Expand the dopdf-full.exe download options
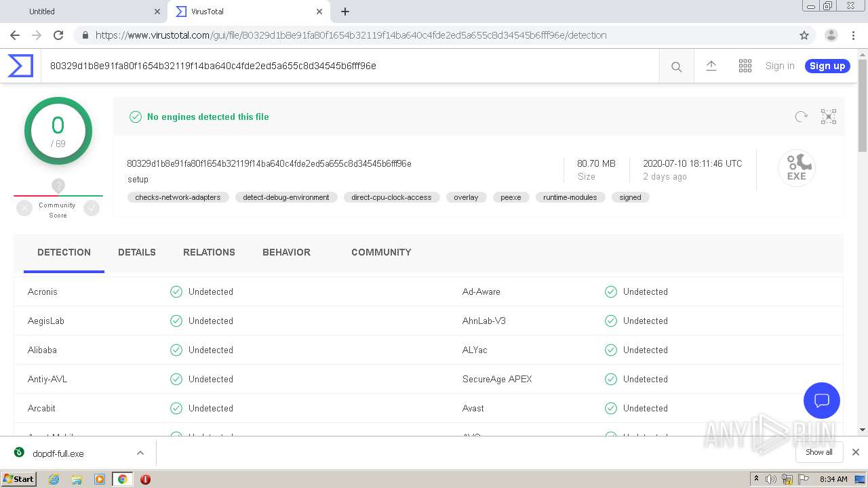Image resolution: width=868 pixels, height=488 pixels. [x=140, y=453]
